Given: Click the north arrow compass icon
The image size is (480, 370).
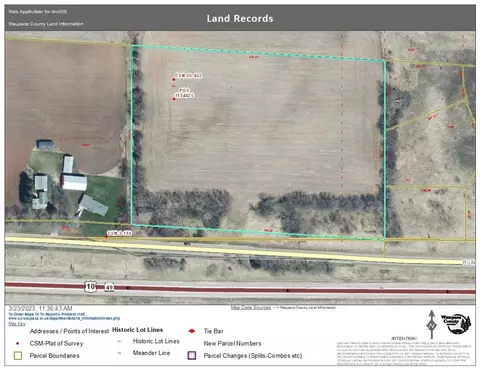Looking at the screenshot, I should coord(432,325).
